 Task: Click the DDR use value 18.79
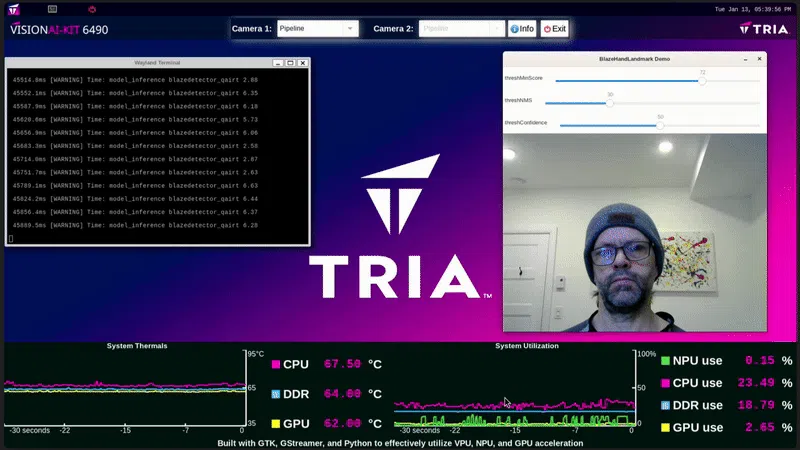click(756, 406)
